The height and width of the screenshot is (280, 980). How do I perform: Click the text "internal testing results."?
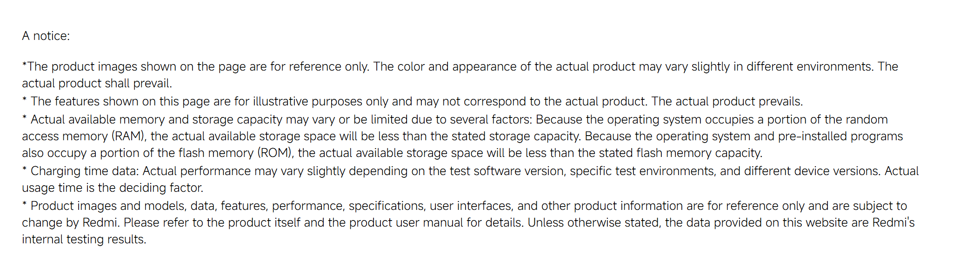pos(84,240)
